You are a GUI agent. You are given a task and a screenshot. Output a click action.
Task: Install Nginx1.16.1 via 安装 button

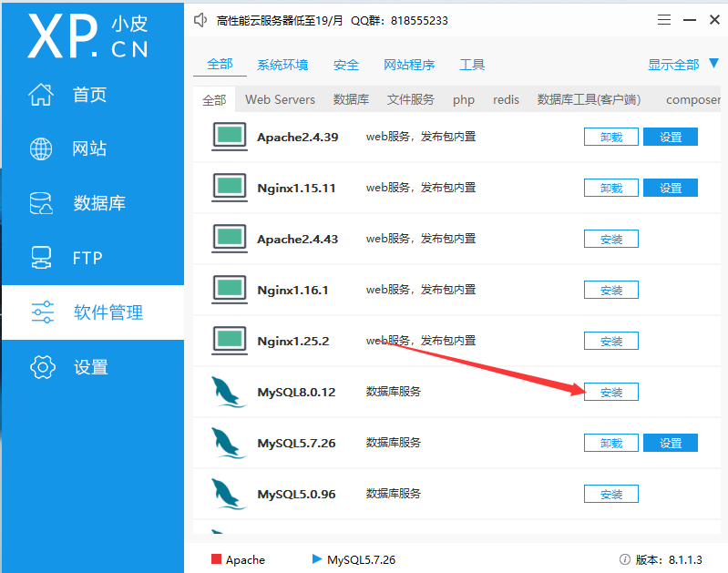611,290
